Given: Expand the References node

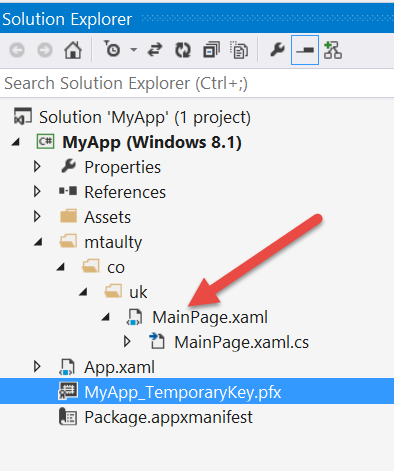Looking at the screenshot, I should click(37, 192).
